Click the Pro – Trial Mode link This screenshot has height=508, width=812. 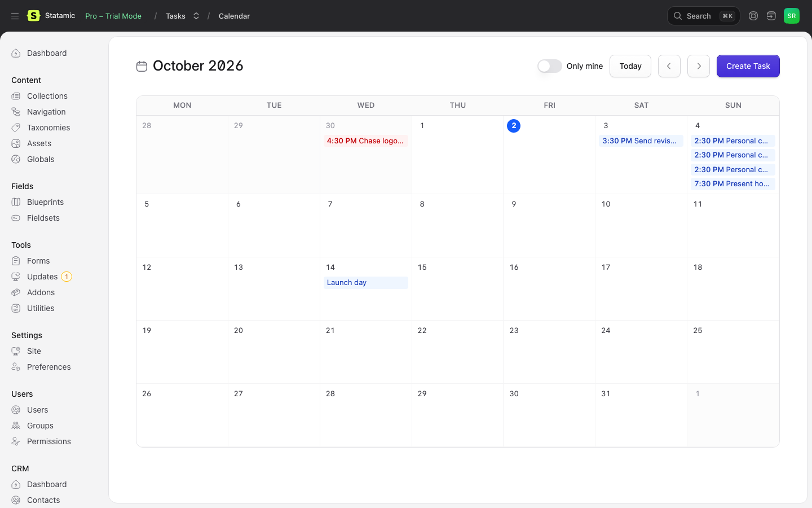click(x=113, y=16)
